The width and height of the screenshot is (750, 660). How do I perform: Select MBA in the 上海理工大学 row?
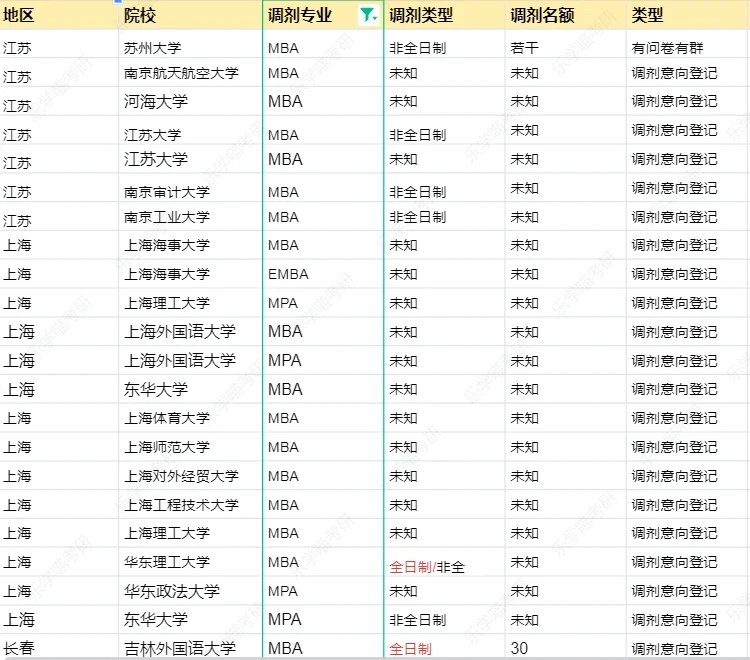click(283, 533)
